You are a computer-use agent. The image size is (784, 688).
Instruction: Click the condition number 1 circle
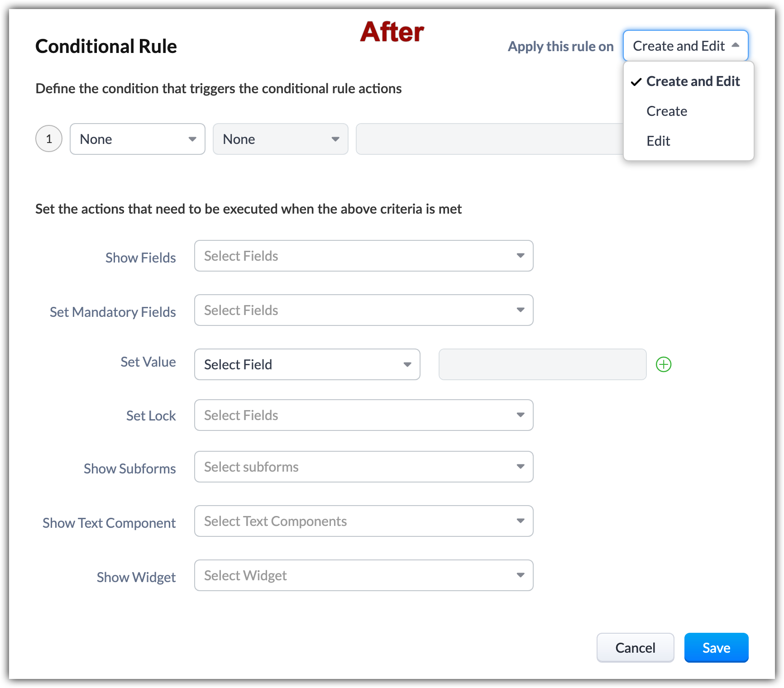pos(49,139)
